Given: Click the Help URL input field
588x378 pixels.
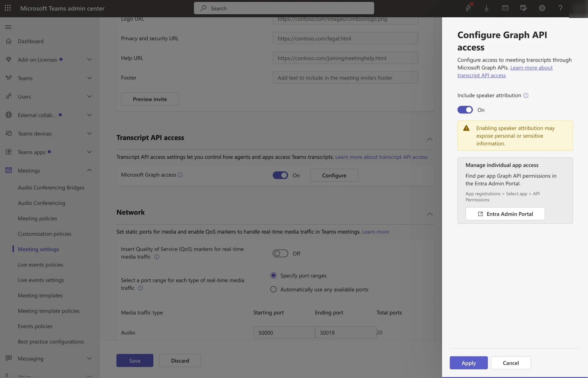Looking at the screenshot, I should tap(345, 58).
